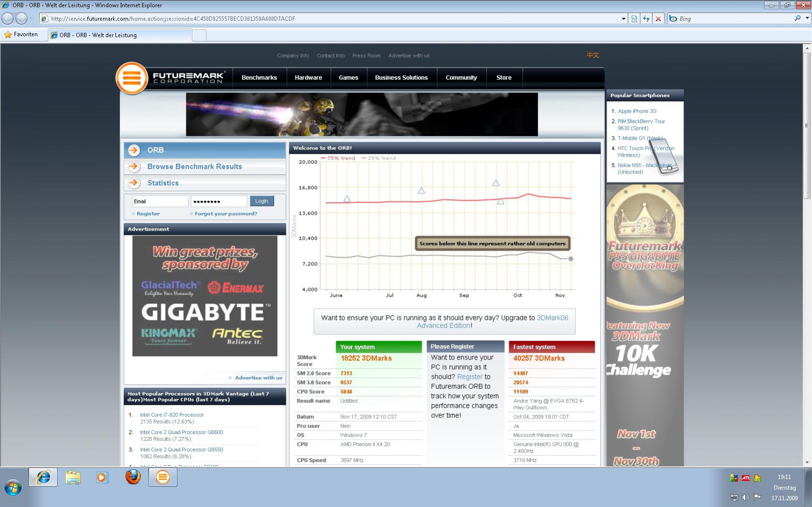Open Internet Explorer from the taskbar

tap(43, 477)
